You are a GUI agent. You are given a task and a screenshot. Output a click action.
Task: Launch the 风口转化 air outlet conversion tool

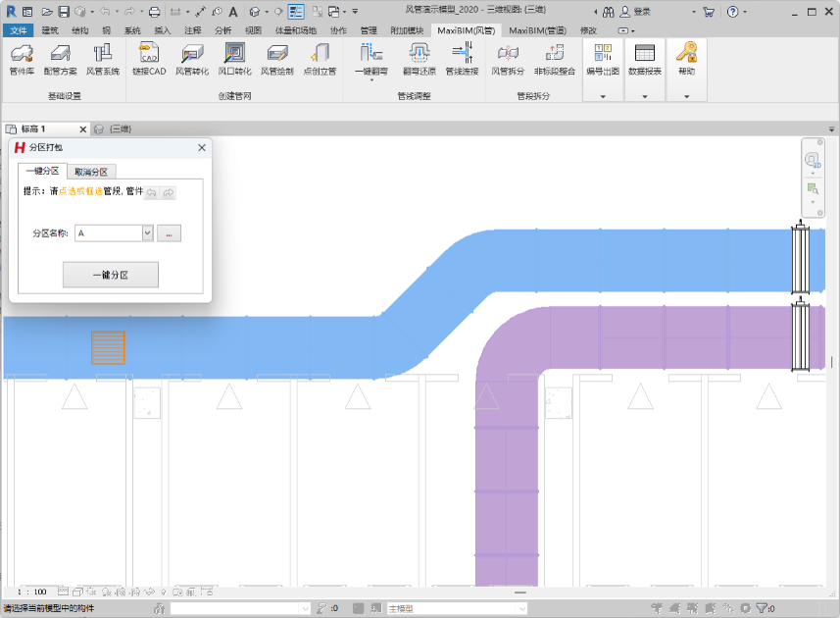(x=234, y=59)
